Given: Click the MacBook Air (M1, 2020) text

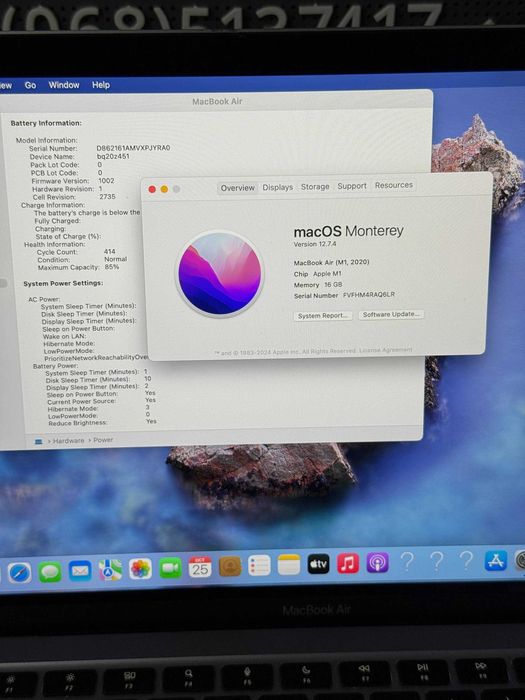Looking at the screenshot, I should click(331, 262).
